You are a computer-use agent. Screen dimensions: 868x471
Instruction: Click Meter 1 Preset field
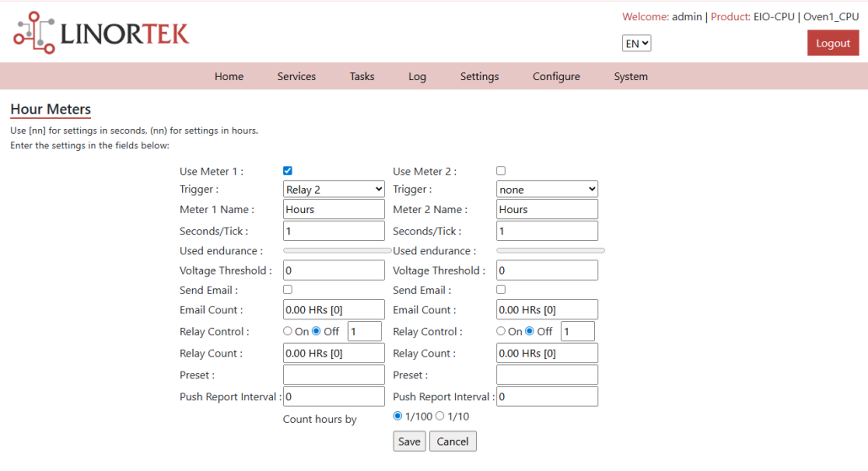point(334,375)
